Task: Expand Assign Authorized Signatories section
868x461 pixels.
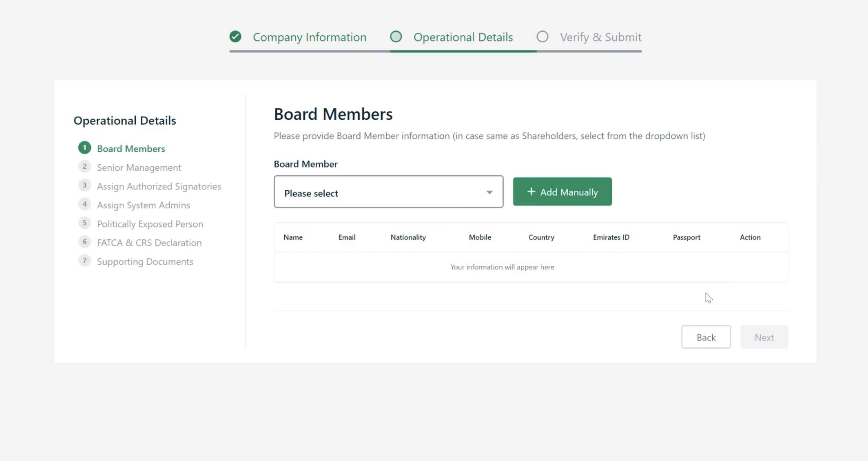Action: coord(159,186)
